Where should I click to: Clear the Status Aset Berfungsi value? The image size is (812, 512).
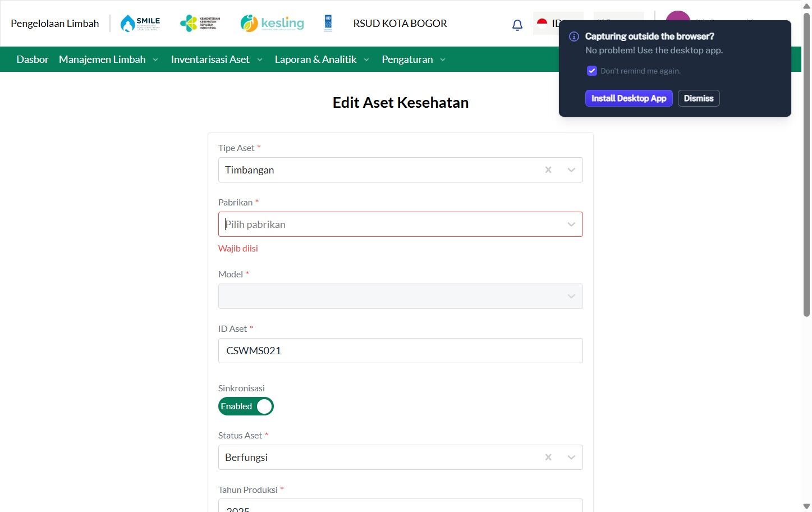548,457
